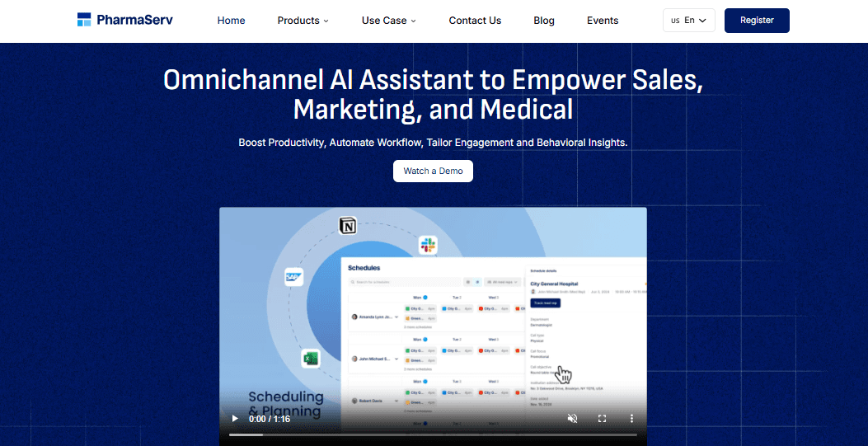Play the demo video
Screen dimensions: 868x446
pyautogui.click(x=235, y=419)
